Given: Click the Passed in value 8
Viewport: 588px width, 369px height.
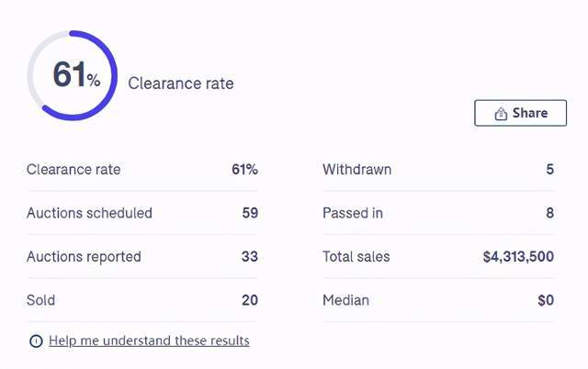Looking at the screenshot, I should click(549, 213).
